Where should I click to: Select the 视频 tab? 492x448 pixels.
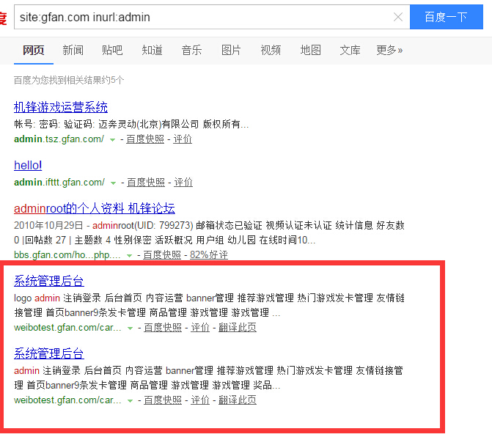[271, 50]
